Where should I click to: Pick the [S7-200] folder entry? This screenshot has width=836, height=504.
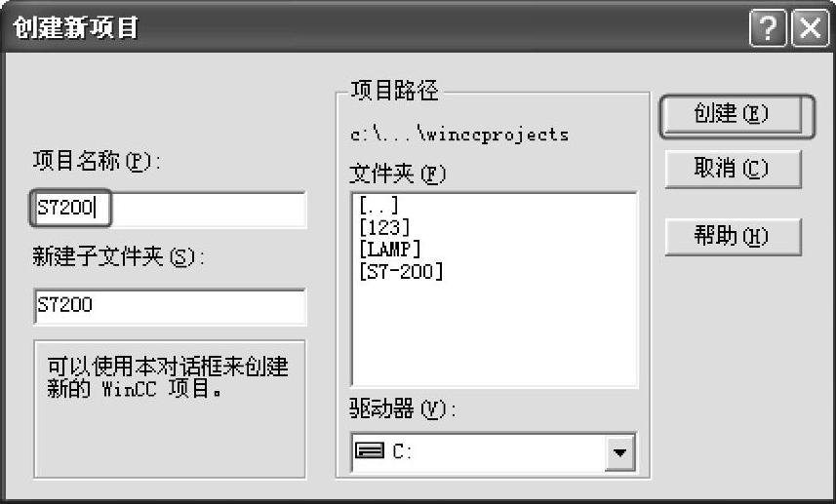point(401,271)
